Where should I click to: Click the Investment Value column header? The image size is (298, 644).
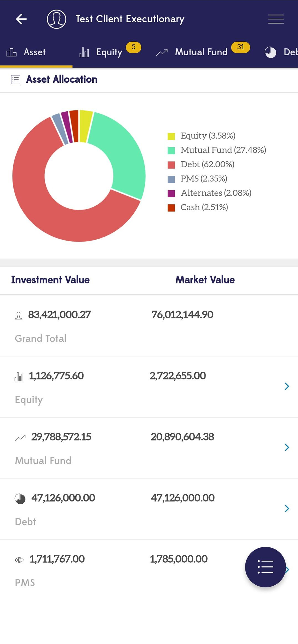50,280
